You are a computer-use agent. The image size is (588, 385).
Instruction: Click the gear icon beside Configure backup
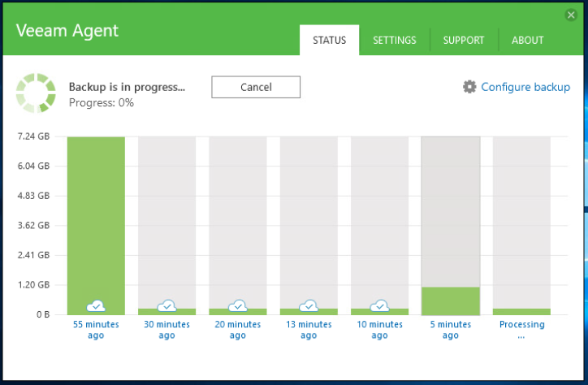(x=469, y=87)
